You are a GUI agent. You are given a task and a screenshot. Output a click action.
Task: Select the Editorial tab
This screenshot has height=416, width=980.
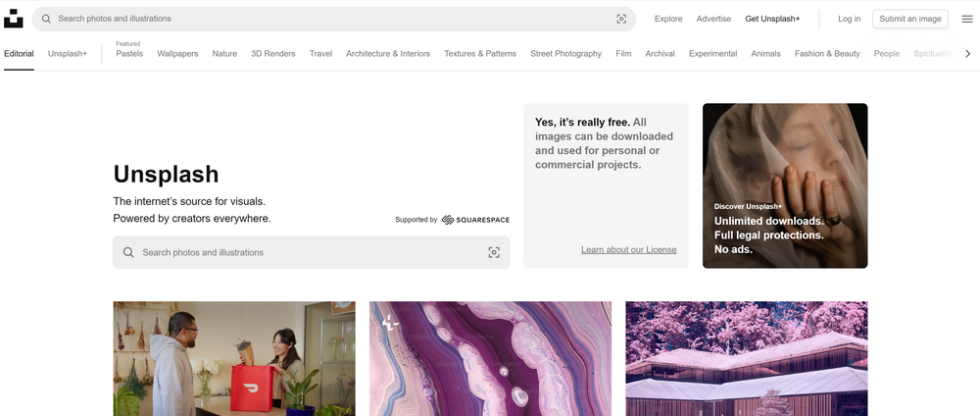19,54
